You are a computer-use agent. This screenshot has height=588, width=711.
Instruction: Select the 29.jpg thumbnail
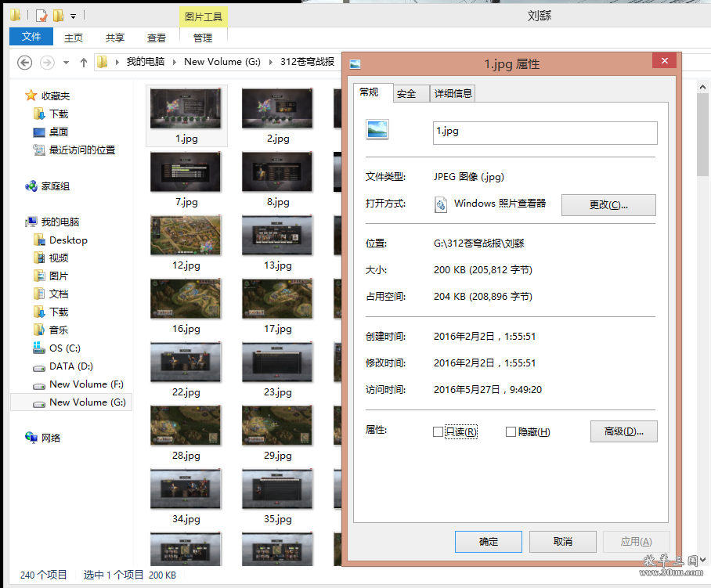point(277,425)
